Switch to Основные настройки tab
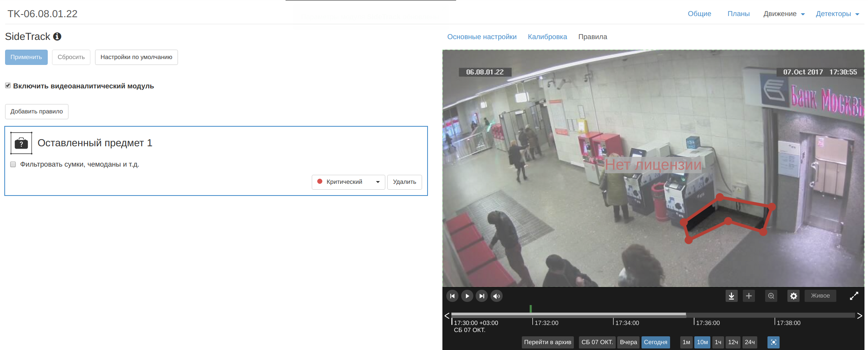868x350 pixels. click(482, 37)
